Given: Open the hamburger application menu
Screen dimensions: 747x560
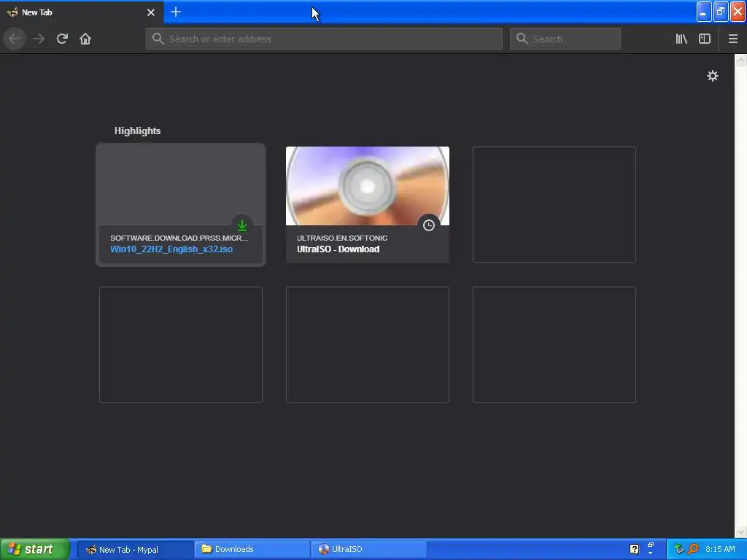Looking at the screenshot, I should tap(732, 39).
